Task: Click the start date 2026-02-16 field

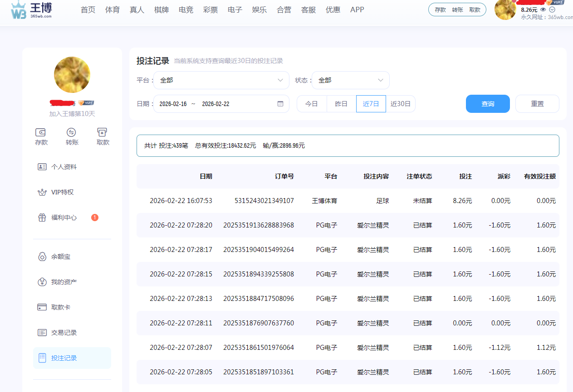Action: [173, 104]
